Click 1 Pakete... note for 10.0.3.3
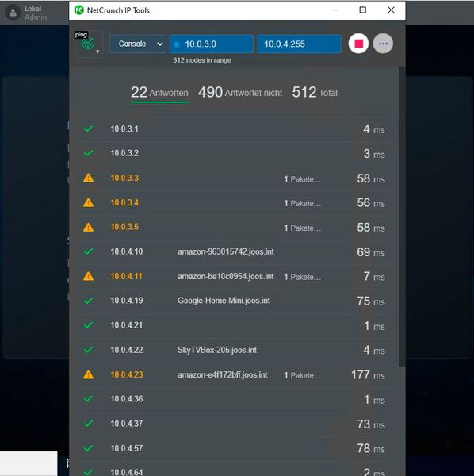The width and height of the screenshot is (474, 476). coord(302,179)
